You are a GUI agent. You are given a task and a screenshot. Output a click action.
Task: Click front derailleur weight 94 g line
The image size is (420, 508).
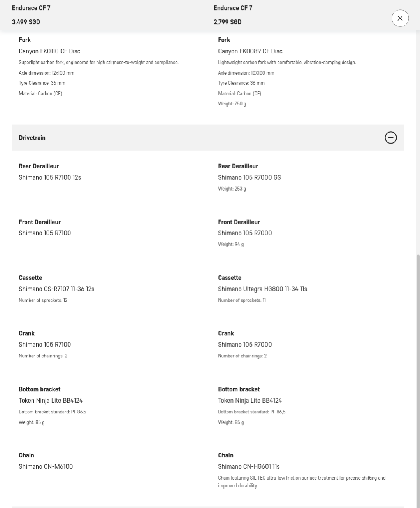coord(231,244)
